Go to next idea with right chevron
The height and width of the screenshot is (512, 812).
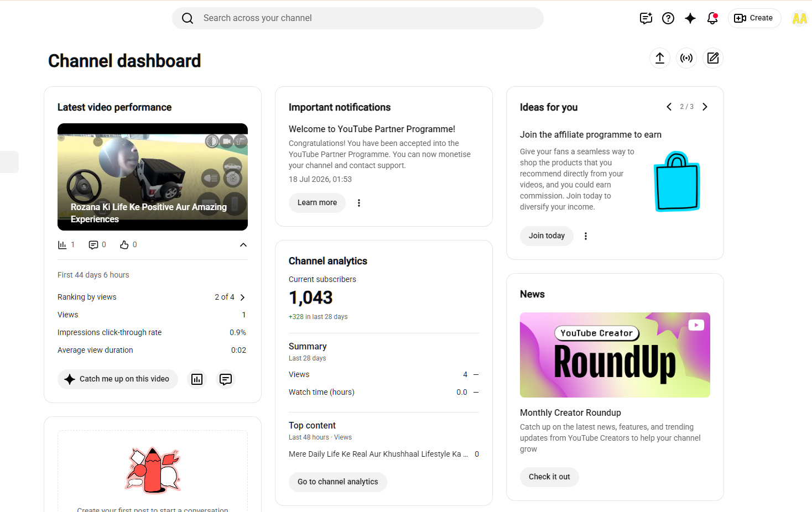click(705, 107)
